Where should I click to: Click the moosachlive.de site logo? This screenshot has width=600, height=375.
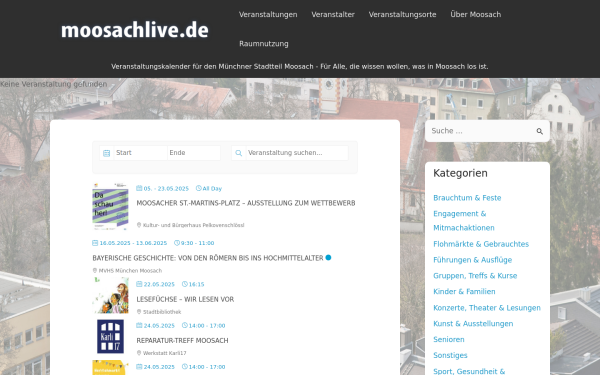point(135,30)
